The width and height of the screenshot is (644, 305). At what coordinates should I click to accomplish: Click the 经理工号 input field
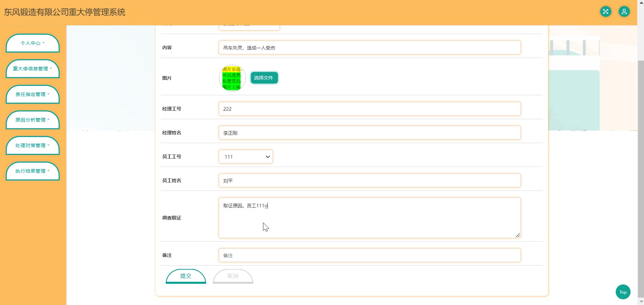pos(369,109)
